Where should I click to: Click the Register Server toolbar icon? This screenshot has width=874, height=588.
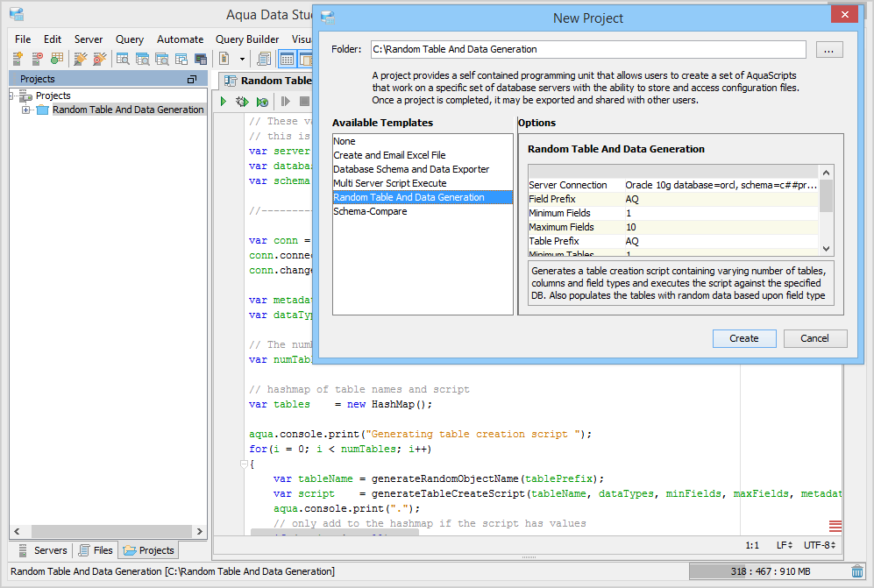[18, 59]
